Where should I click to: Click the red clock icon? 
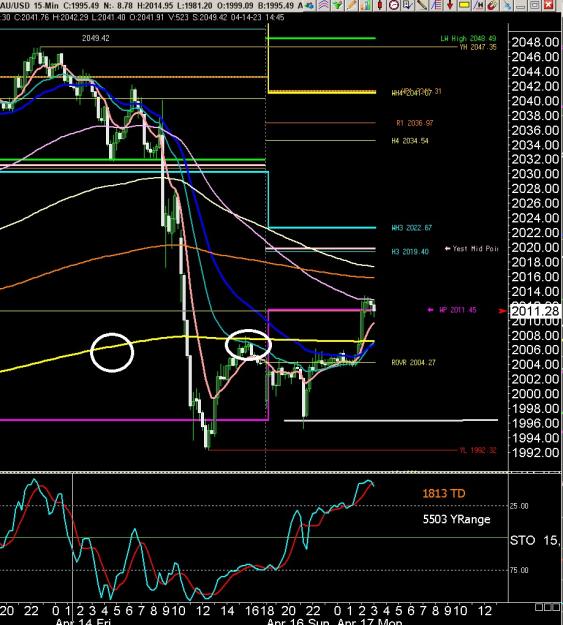point(394,5)
